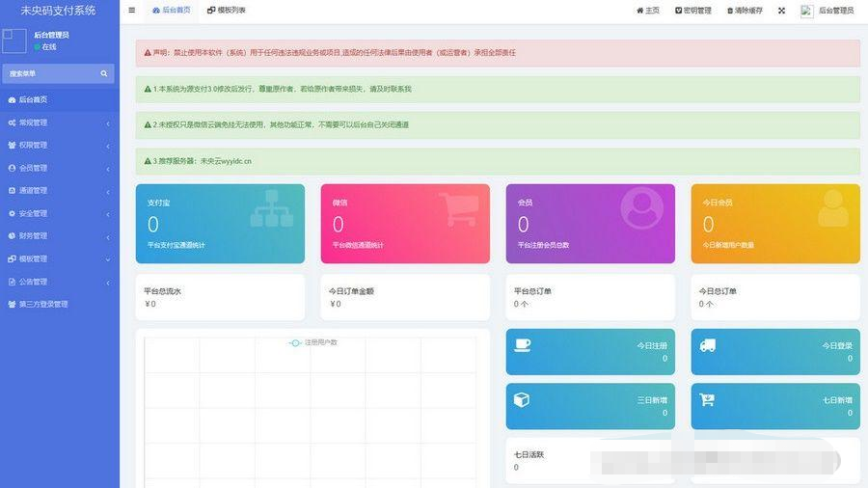This screenshot has width=868, height=488.
Task: Open the purple 会员 total card
Action: (590, 224)
